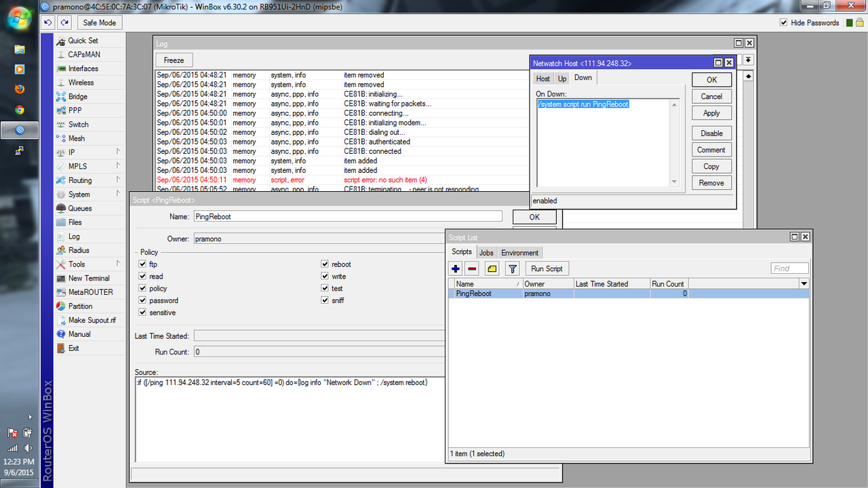Freeze the Log window
This screenshot has width=868, height=488.
(174, 60)
